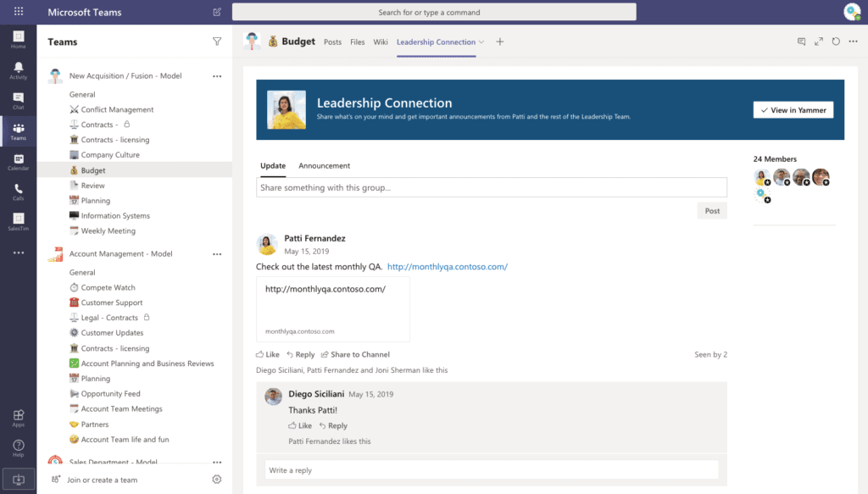Open the Help question mark icon
Screen dimensions: 868x494
(19, 448)
